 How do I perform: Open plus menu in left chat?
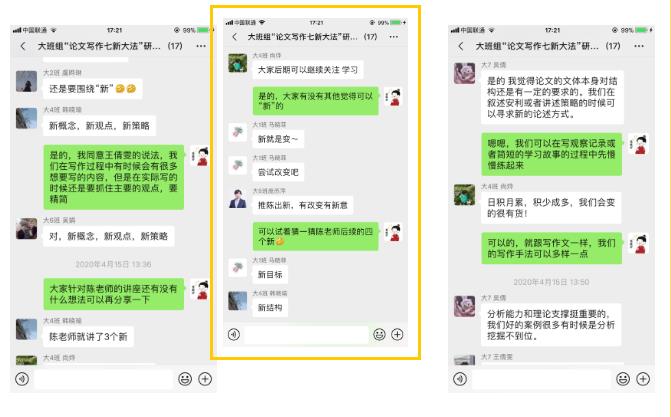click(205, 379)
